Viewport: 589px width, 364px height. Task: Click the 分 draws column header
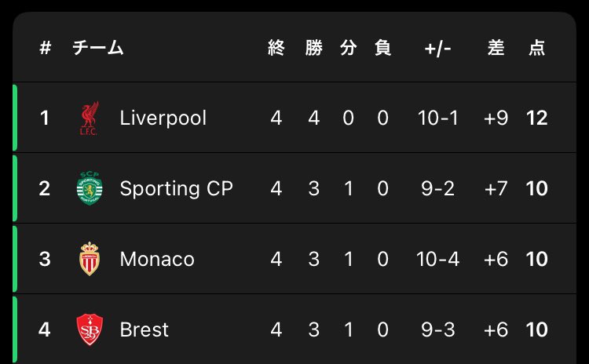click(348, 48)
